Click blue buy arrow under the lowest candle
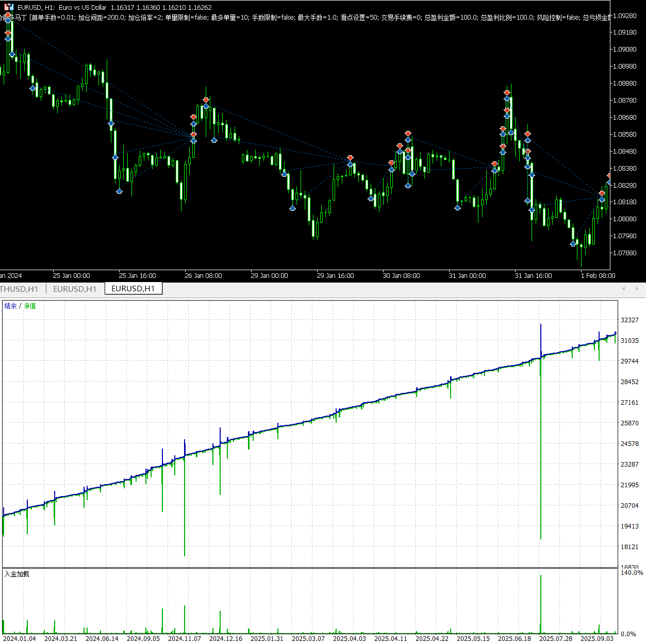The width and height of the screenshot is (646, 644). click(573, 243)
